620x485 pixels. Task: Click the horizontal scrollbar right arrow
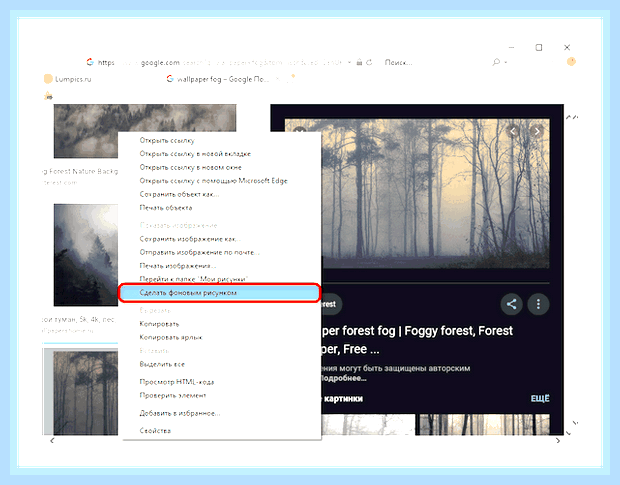pos(558,440)
